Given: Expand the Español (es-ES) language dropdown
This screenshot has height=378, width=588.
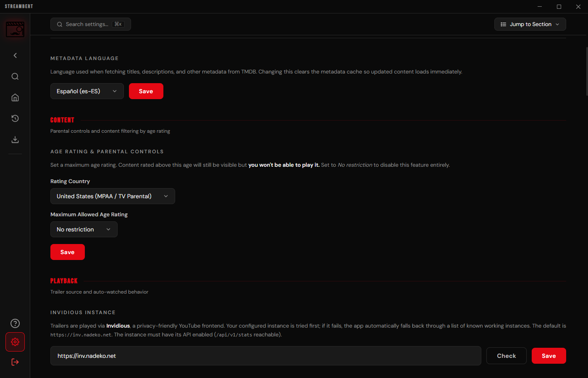Looking at the screenshot, I should pyautogui.click(x=87, y=91).
